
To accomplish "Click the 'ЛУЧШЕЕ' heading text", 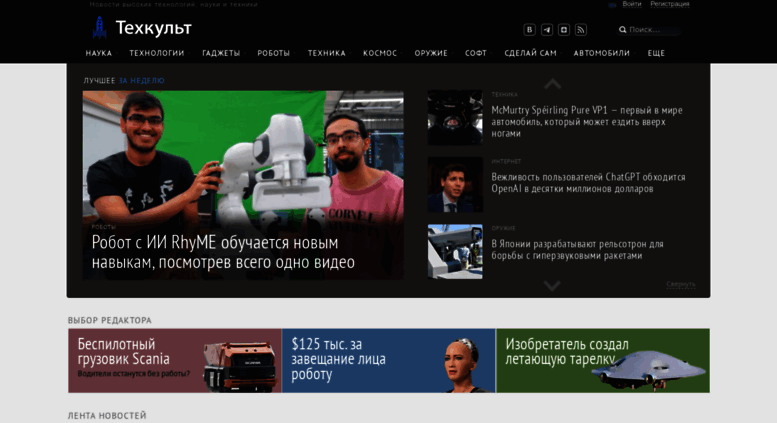I will click(x=99, y=80).
